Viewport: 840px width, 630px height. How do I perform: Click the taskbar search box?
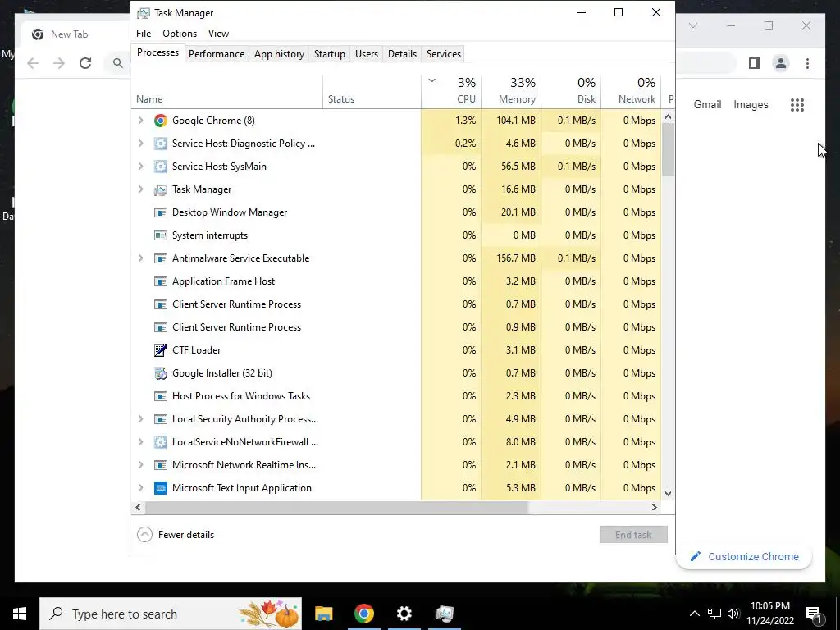171,614
